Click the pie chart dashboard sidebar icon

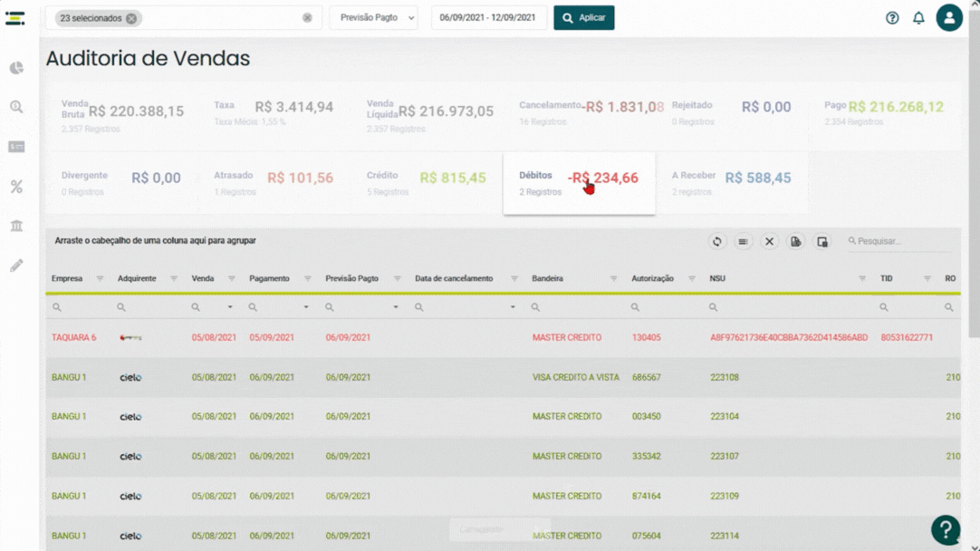click(16, 68)
